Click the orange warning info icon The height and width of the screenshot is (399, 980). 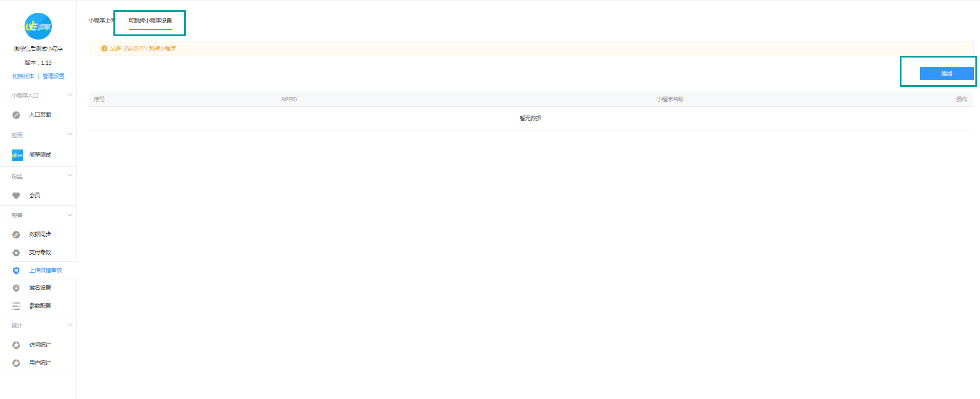coord(104,48)
